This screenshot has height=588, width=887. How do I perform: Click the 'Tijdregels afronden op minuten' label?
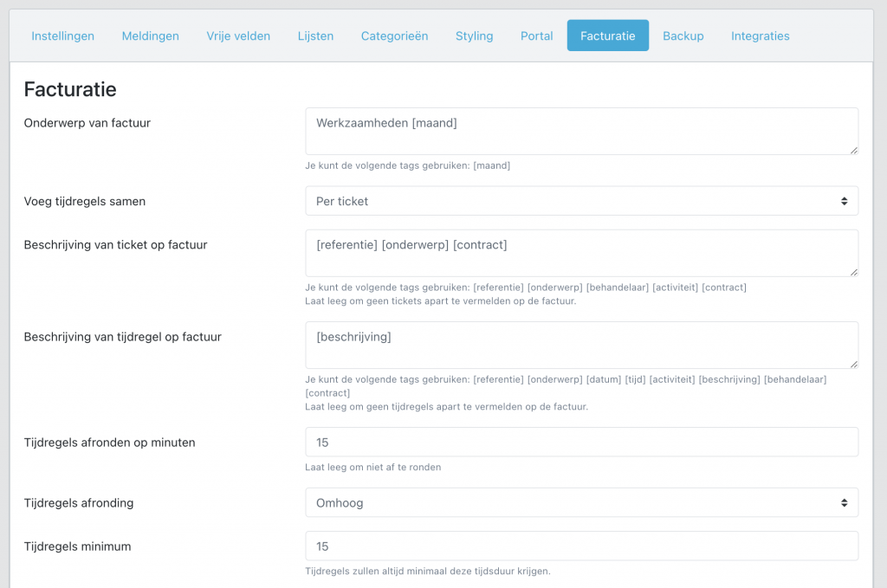(110, 443)
